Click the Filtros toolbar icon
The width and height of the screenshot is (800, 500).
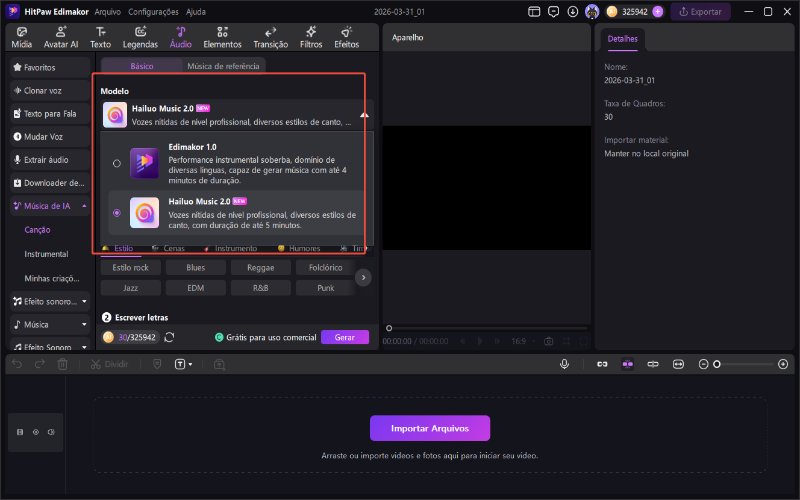311,38
